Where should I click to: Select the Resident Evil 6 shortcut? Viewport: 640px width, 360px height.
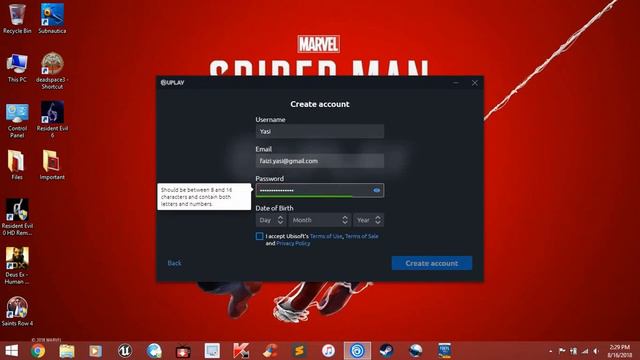coord(52,120)
